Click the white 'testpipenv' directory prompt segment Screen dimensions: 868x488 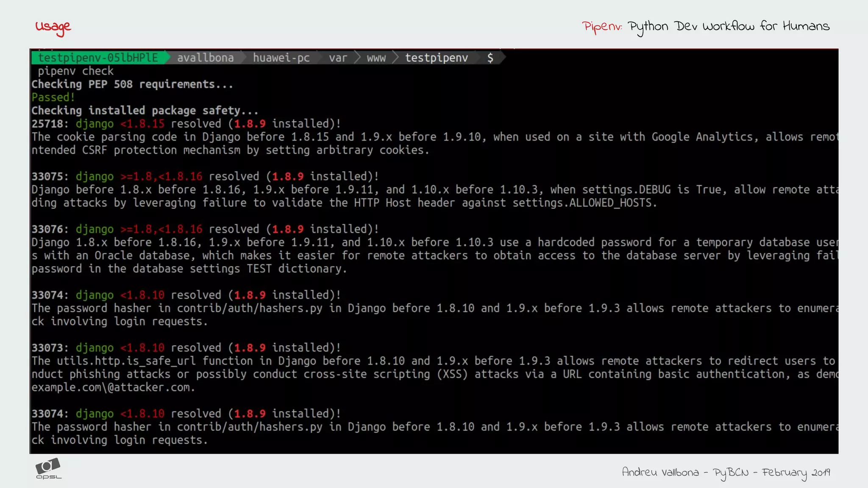(437, 58)
